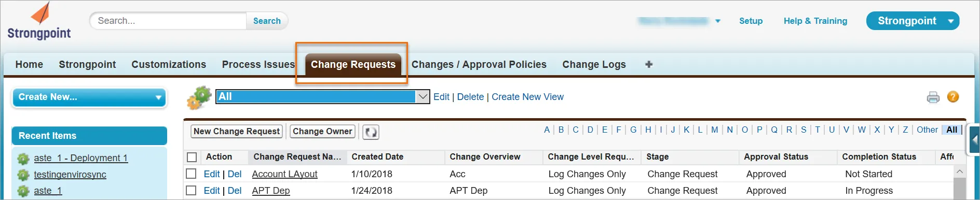Open the APT Dep change request
Viewport: 980px width, 200px height.
coord(271,191)
